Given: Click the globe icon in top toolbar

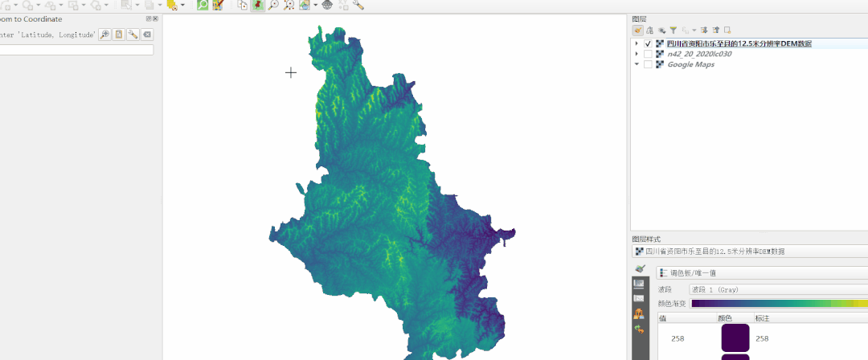Looking at the screenshot, I should pos(327,5).
